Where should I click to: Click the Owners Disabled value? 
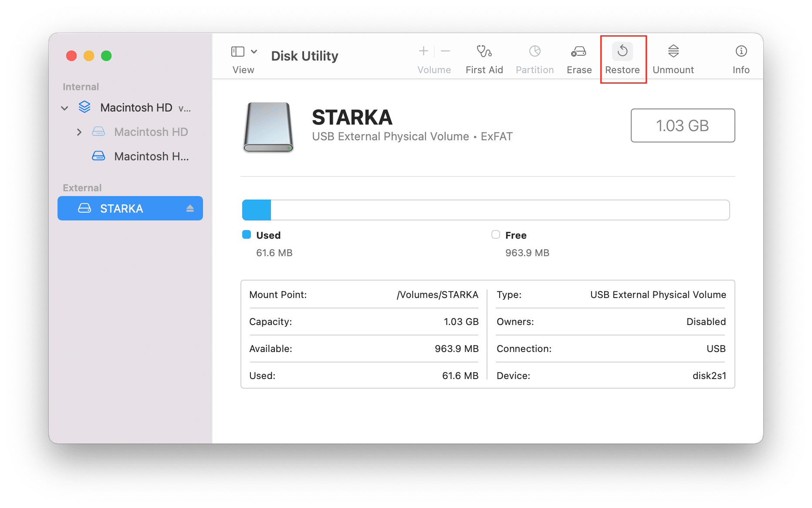click(x=706, y=322)
